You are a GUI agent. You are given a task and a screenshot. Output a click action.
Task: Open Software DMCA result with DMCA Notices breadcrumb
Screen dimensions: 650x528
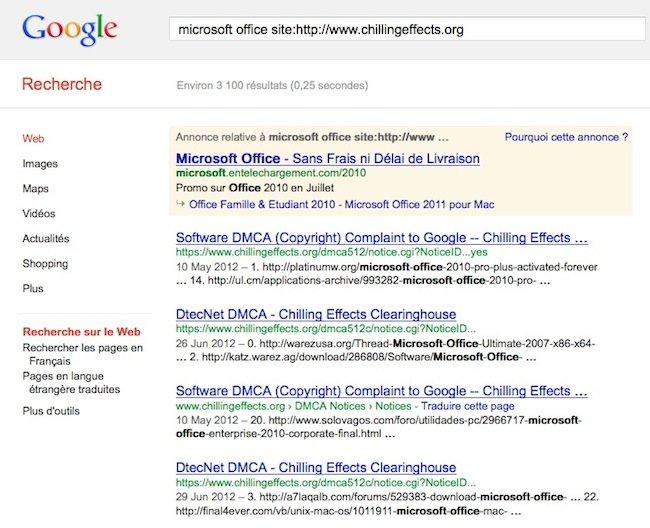pos(382,391)
